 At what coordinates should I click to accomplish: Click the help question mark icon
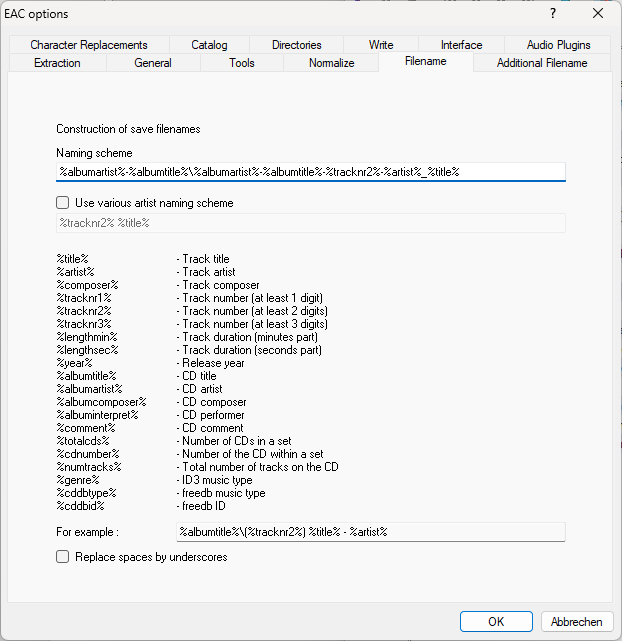tap(553, 13)
